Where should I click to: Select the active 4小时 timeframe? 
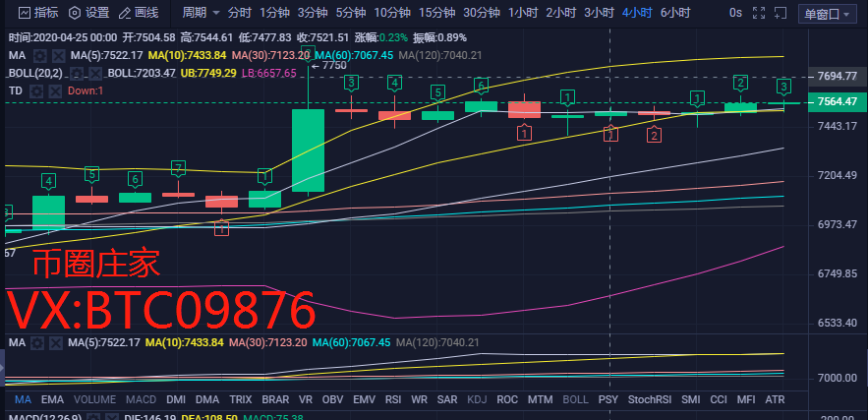pyautogui.click(x=637, y=13)
